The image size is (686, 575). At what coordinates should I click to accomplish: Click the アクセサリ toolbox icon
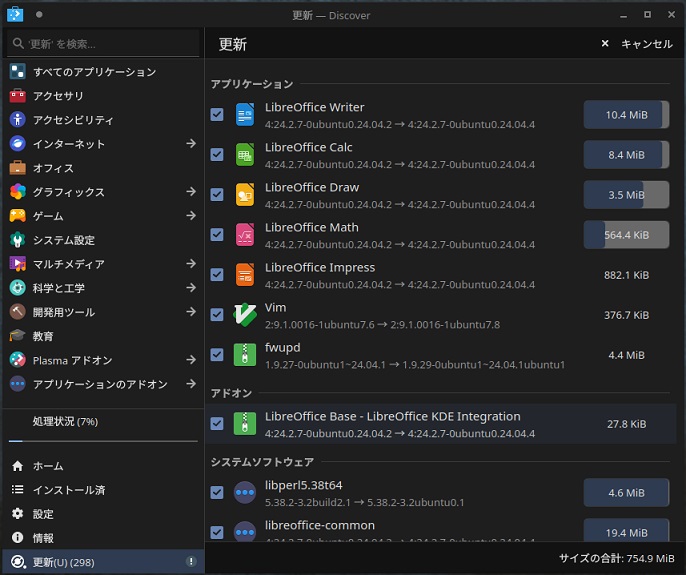18,95
